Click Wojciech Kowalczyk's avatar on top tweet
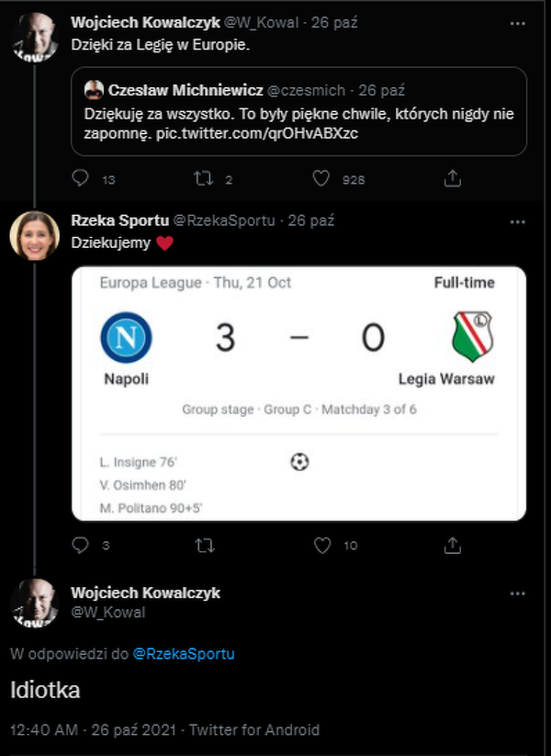 [35, 37]
